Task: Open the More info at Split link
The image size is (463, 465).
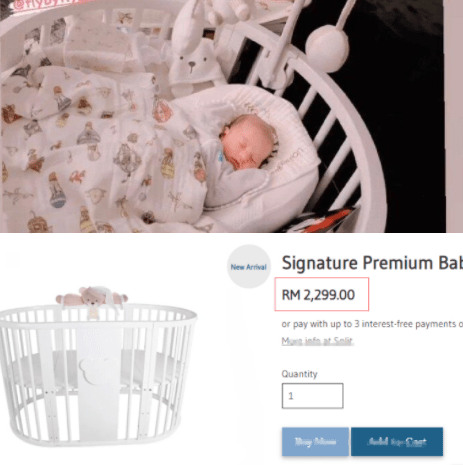Action: coord(317,341)
